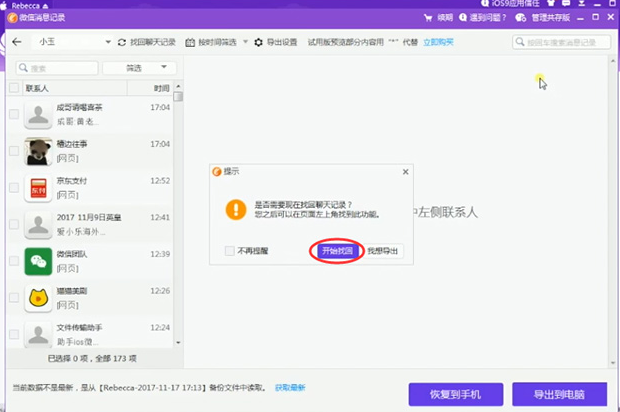
Task: Click the contact list scrollbar thumb
Action: [x=178, y=96]
